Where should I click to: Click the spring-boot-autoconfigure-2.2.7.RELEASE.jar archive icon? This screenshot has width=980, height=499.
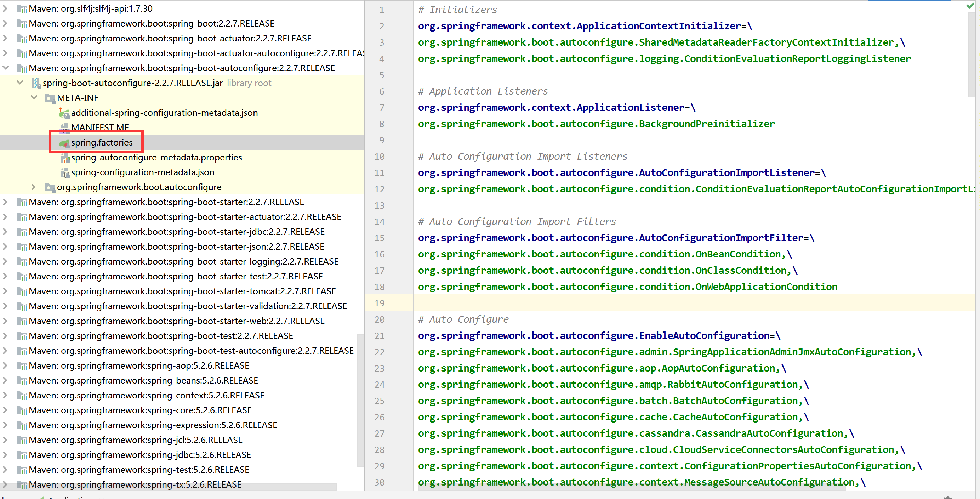point(36,83)
